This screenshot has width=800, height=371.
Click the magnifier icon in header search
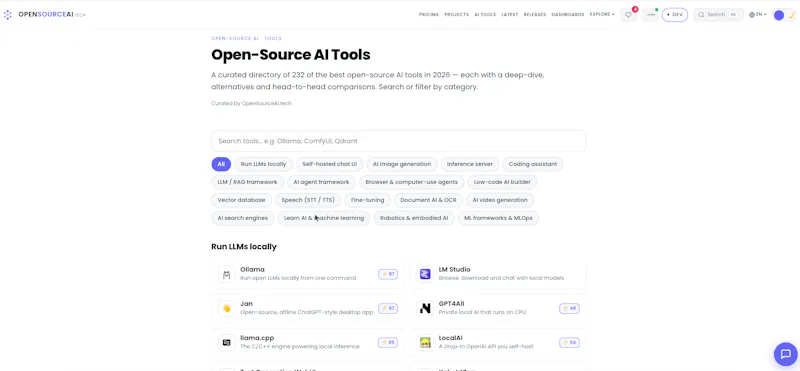[x=702, y=15]
